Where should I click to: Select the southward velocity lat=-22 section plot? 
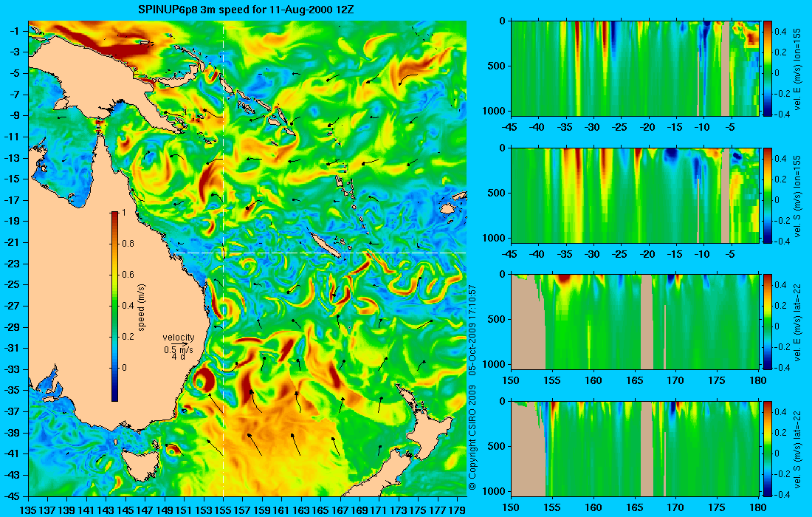(635, 448)
